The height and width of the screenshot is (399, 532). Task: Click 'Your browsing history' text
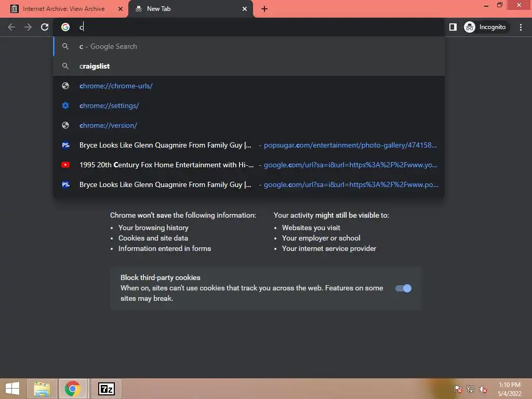pos(153,228)
